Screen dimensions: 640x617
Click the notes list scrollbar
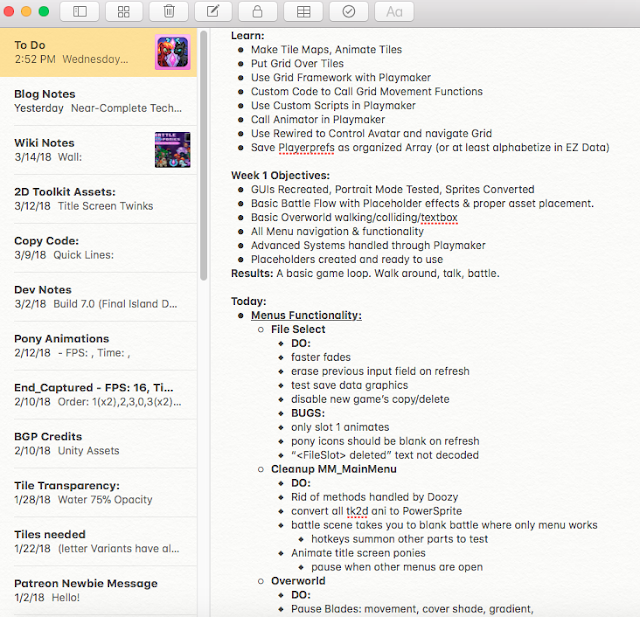(x=204, y=155)
